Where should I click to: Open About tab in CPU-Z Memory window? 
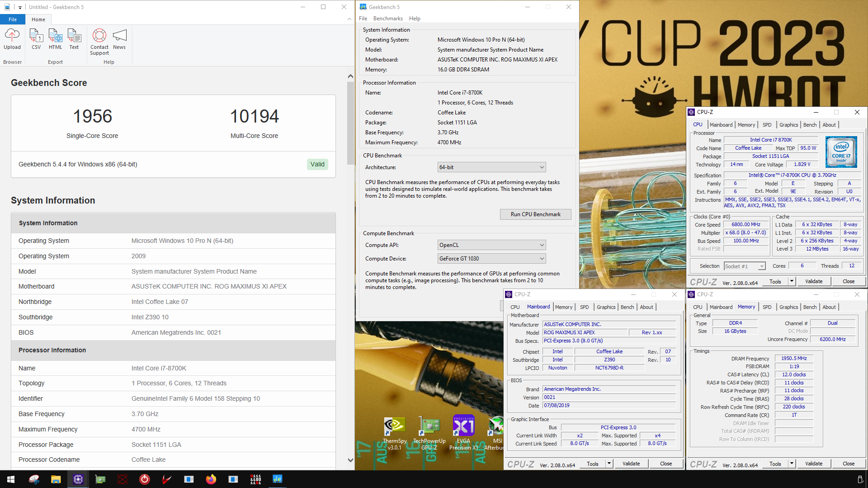(x=829, y=307)
